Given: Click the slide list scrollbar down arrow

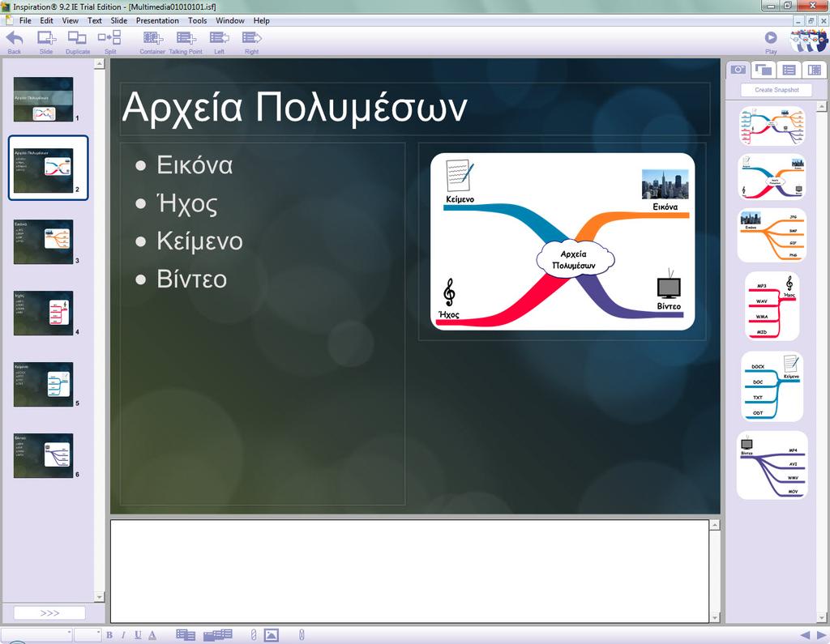Looking at the screenshot, I should coord(99,597).
